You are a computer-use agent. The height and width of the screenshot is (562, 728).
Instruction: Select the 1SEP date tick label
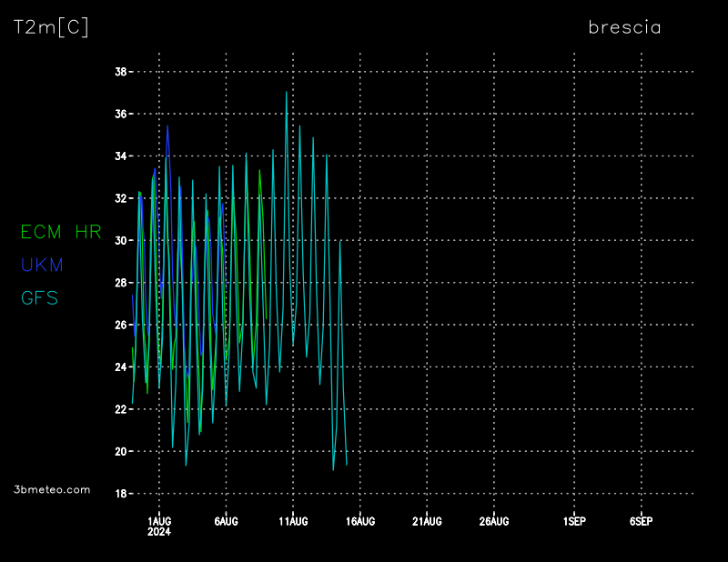tap(574, 521)
